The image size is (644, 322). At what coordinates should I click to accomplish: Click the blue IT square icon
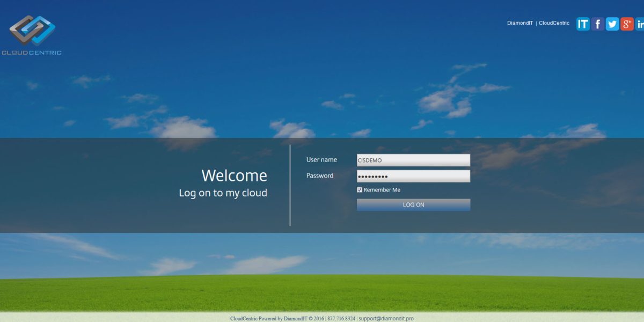click(x=582, y=24)
